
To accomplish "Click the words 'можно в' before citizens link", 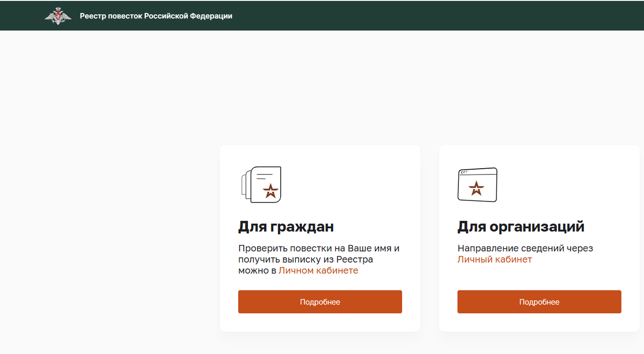I will [x=257, y=271].
